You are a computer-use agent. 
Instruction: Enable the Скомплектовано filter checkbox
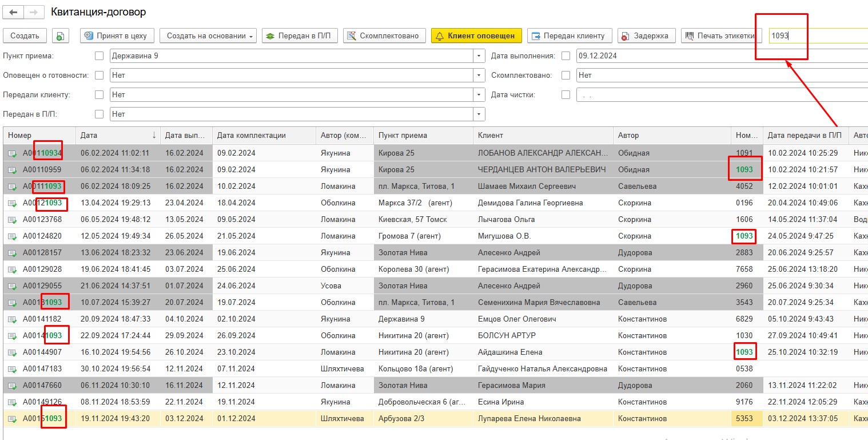[x=566, y=76]
